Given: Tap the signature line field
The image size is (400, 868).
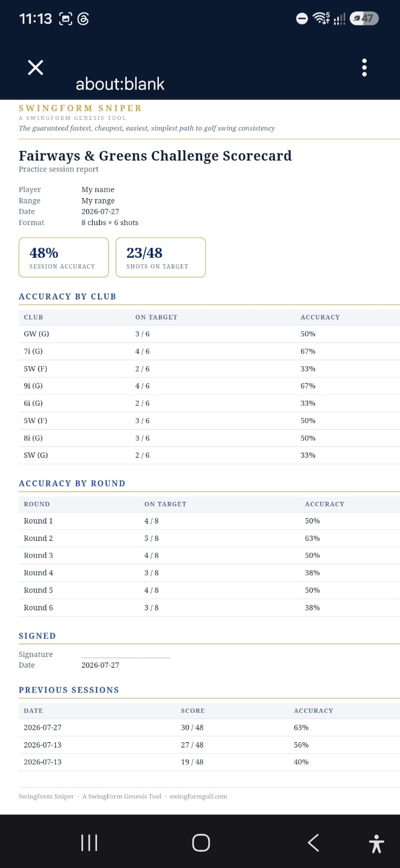Looking at the screenshot, I should point(126,654).
